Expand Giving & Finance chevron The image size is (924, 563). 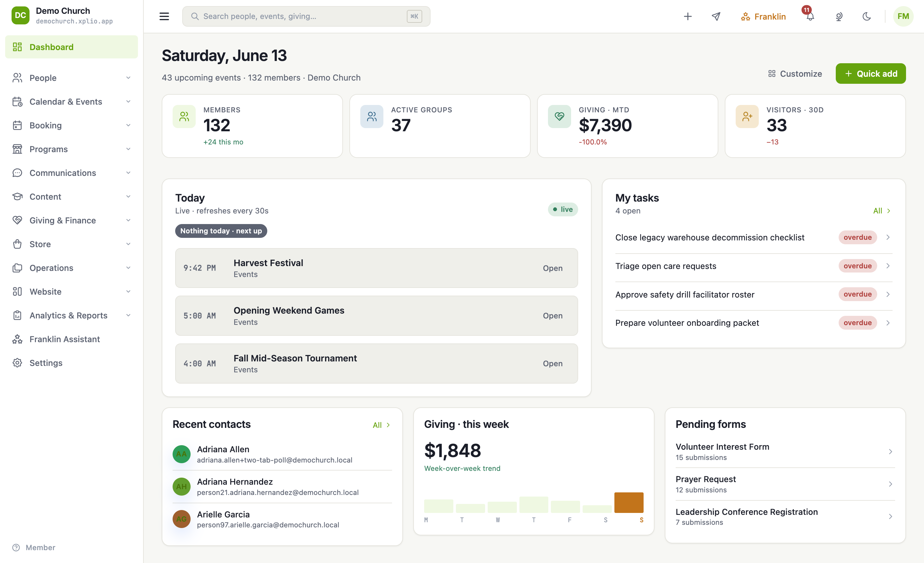coord(128,220)
